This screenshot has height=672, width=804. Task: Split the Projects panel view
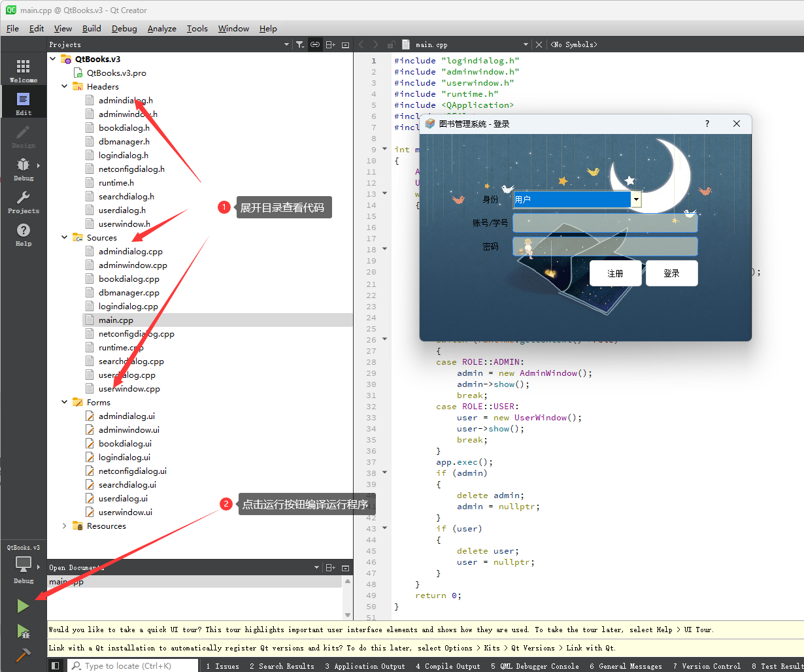pos(331,44)
